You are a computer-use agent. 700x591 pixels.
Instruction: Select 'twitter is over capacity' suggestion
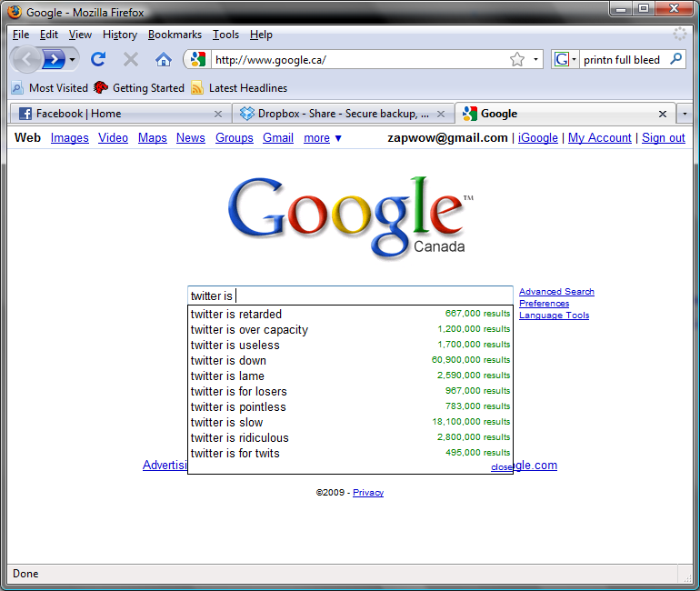tap(249, 330)
